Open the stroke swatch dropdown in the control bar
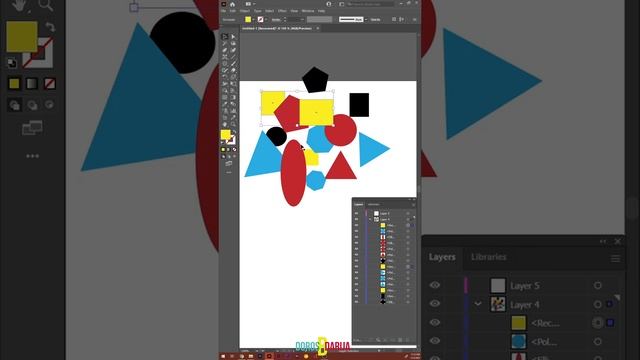Image resolution: width=640 pixels, height=360 pixels. click(266, 20)
